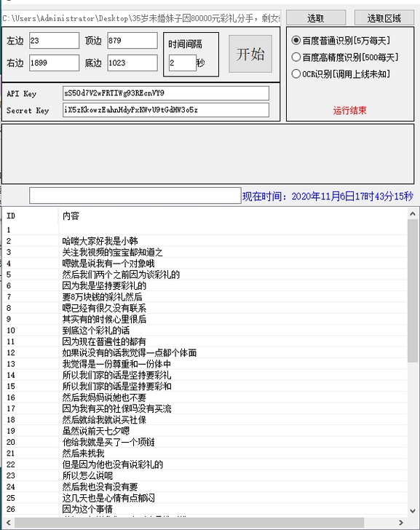Select row 20 他给我就是买了一个项链
Image resolution: width=420 pixels, height=530 pixels.
point(205,442)
